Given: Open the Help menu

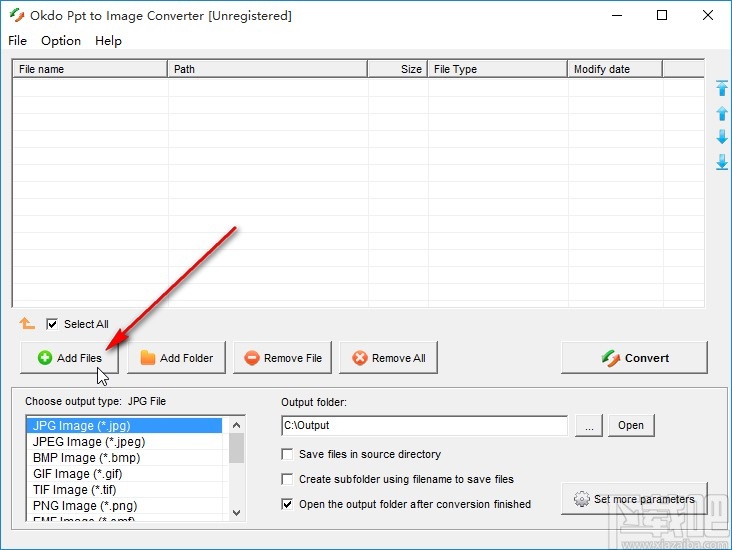Looking at the screenshot, I should [x=108, y=41].
